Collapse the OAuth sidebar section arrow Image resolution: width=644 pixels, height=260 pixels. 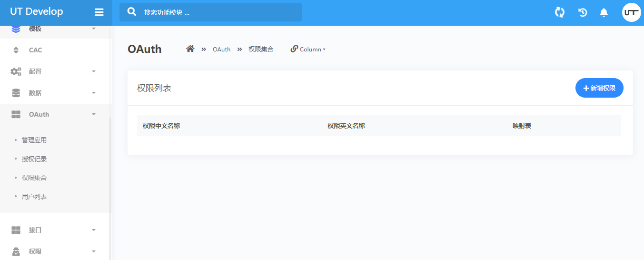[x=94, y=114]
